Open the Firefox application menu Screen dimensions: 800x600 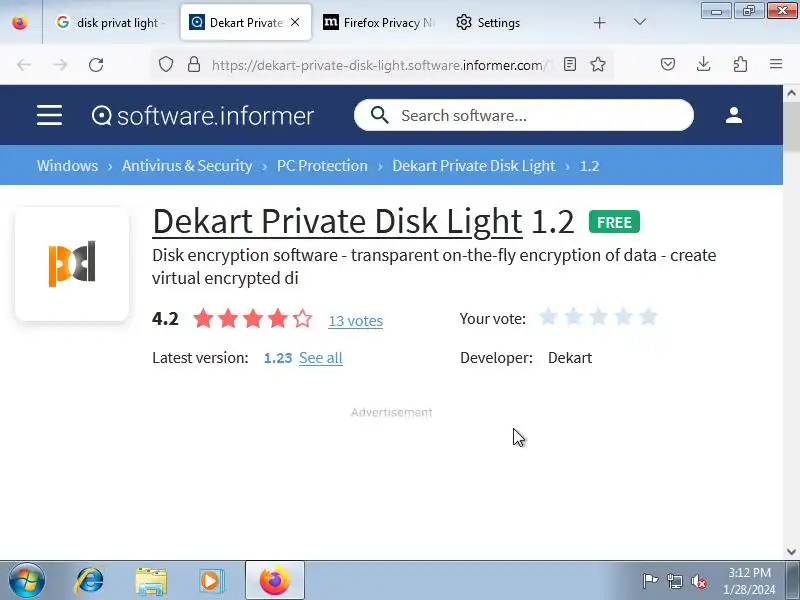point(776,64)
